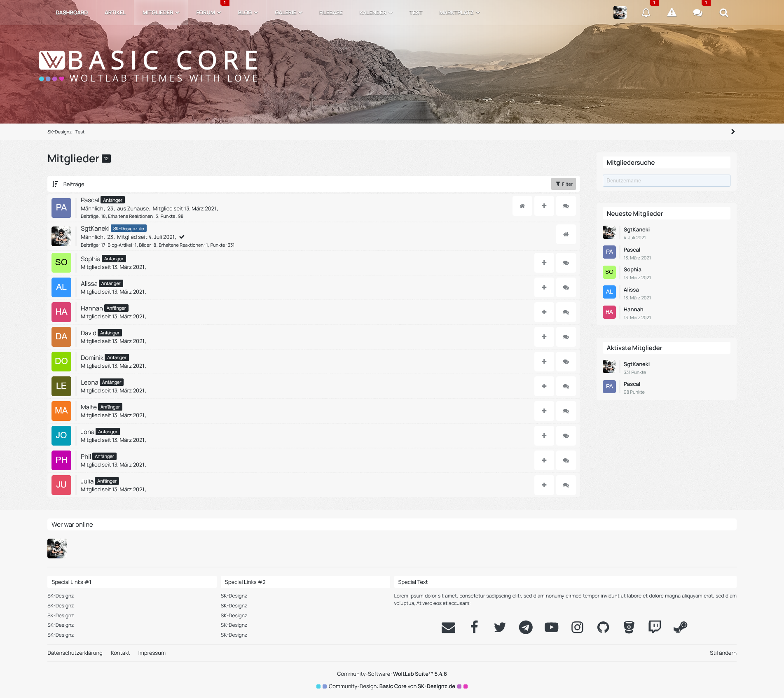The height and width of the screenshot is (698, 784).
Task: Click the Filter button
Action: click(563, 184)
